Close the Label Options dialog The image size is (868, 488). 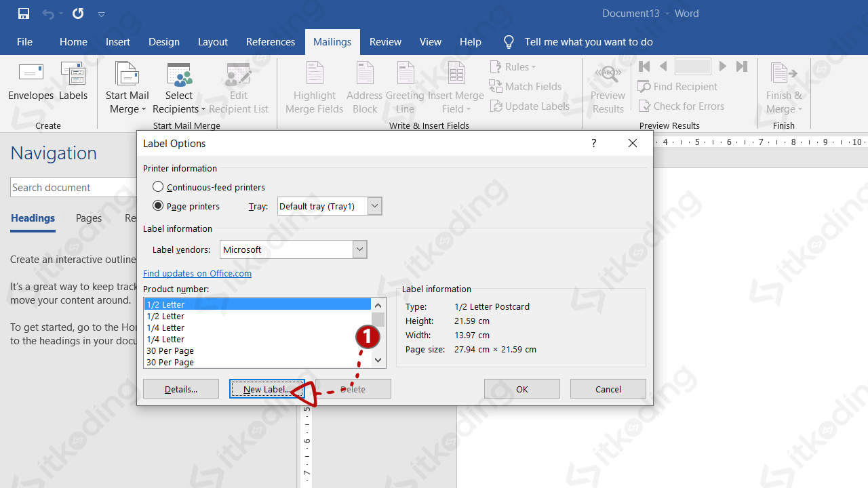pos(633,144)
